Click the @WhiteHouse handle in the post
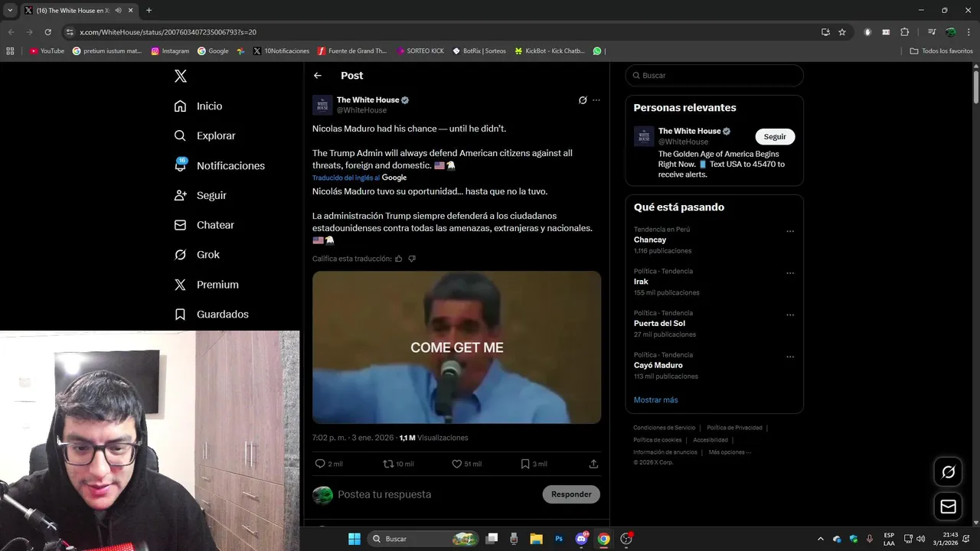 coord(361,110)
